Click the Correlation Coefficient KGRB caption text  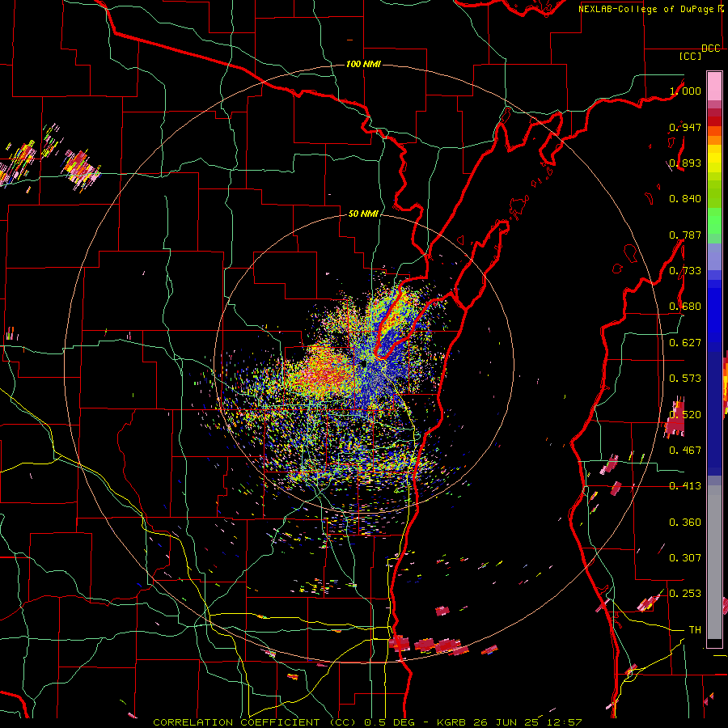tap(367, 722)
